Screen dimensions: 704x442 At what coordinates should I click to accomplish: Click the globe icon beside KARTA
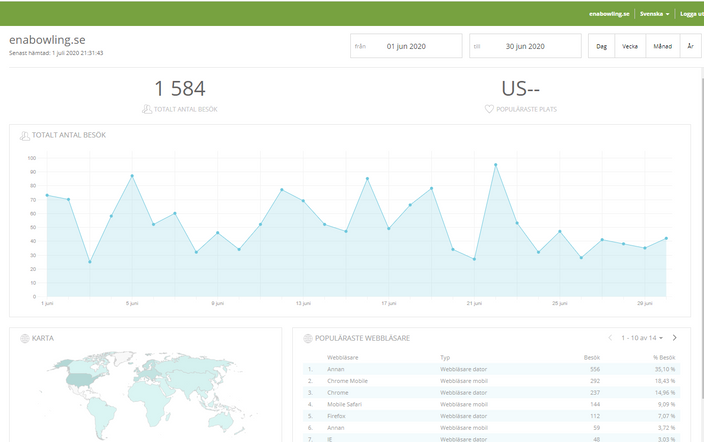pyautogui.click(x=25, y=338)
